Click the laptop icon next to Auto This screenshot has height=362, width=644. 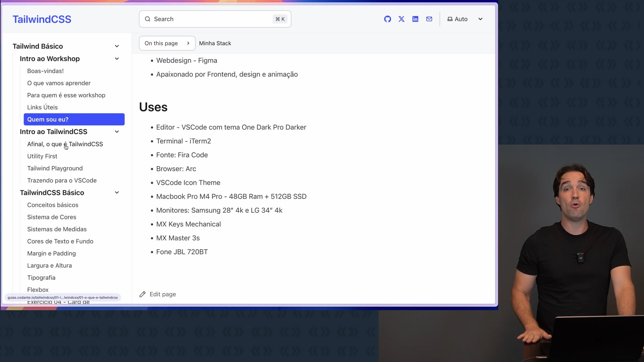point(450,19)
